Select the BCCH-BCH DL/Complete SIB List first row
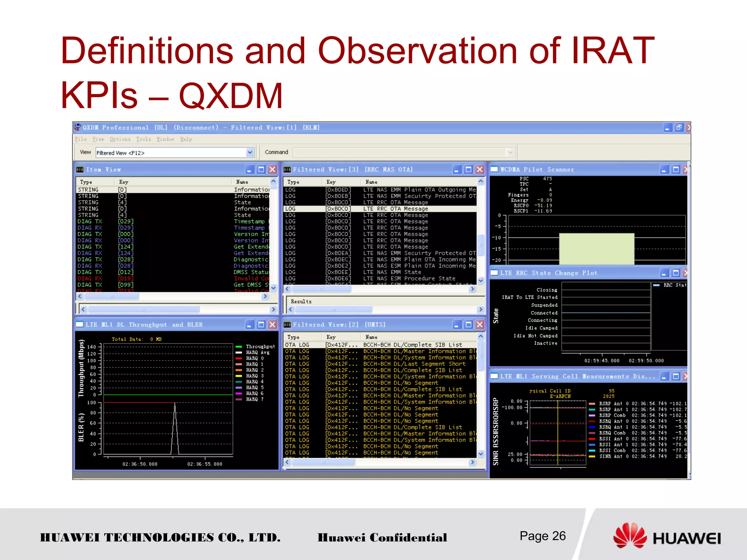The image size is (747, 560). [x=379, y=345]
